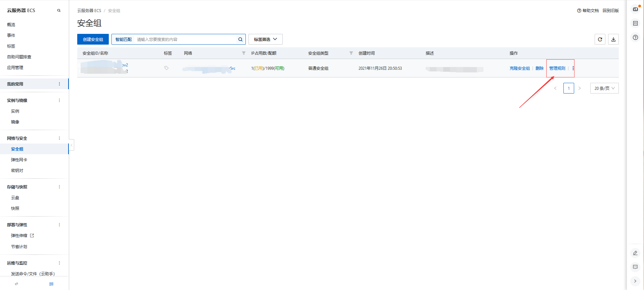Click 删除 link in the row
This screenshot has width=644, height=290.
click(540, 68)
